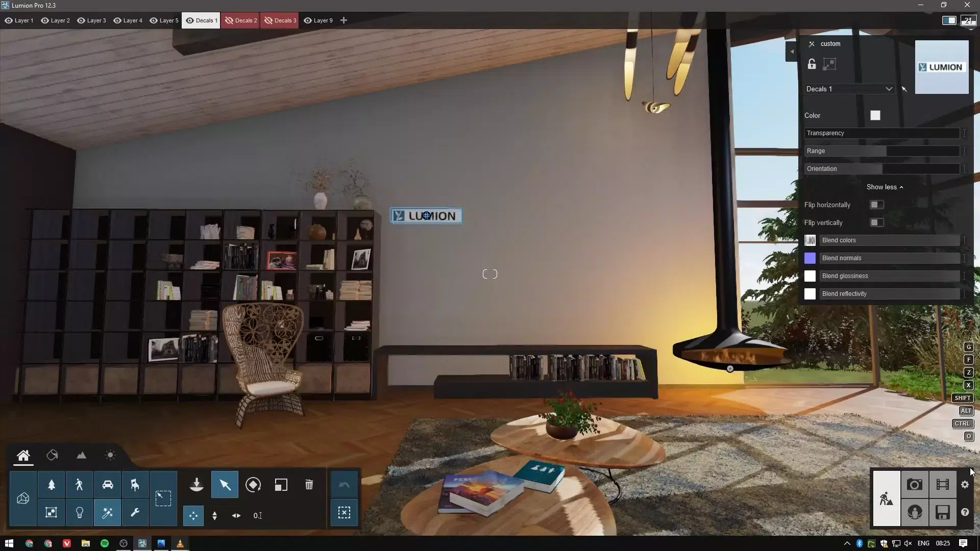Expand Layer 1 in layers panel
980x551 pixels.
coord(23,20)
